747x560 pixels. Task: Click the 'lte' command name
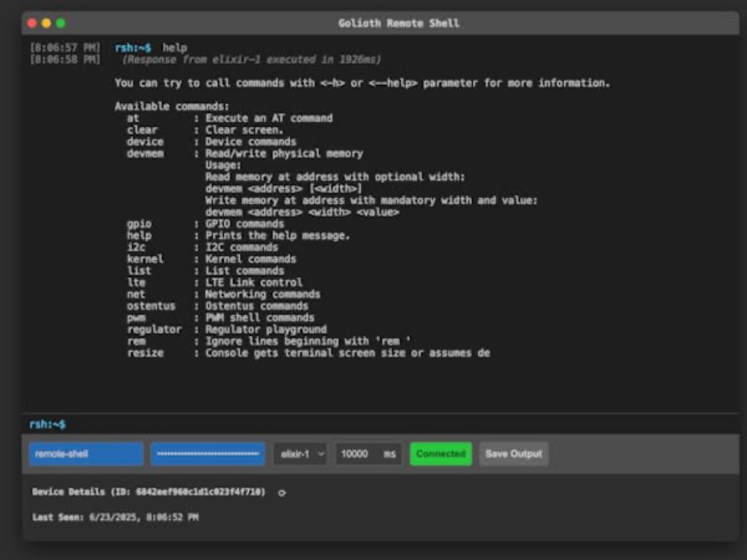[136, 282]
